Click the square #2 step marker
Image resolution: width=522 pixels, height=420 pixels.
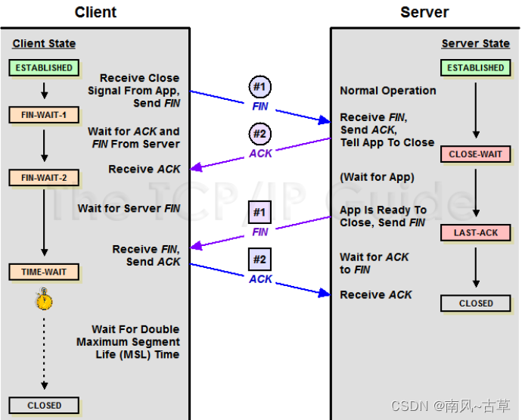259,259
